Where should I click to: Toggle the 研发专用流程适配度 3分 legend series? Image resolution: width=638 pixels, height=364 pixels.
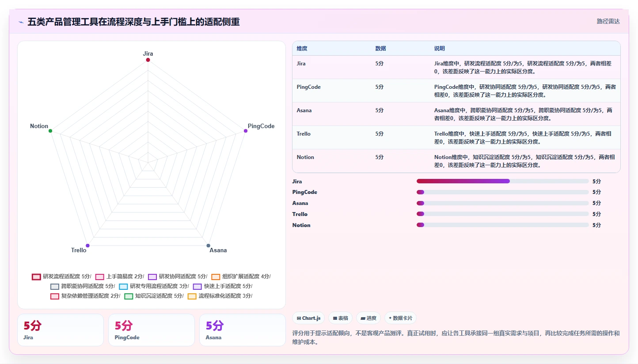click(154, 286)
